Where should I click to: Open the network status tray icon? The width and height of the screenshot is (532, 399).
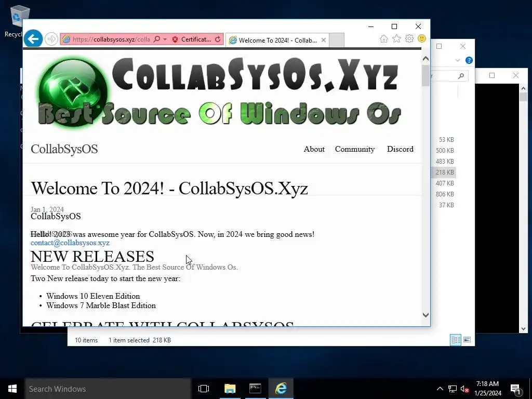tap(453, 389)
